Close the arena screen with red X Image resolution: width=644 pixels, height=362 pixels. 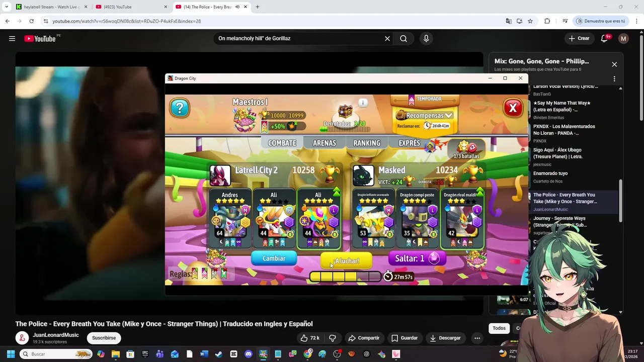point(513,108)
